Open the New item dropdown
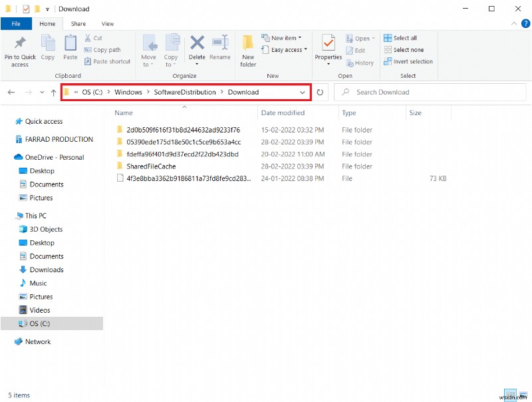Screen dimensions: 532x402 click(x=281, y=38)
